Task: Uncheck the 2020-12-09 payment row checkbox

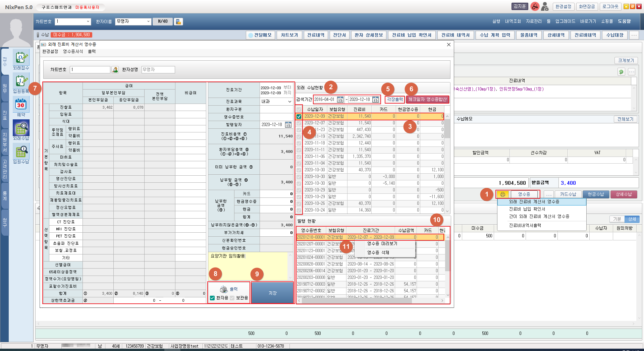Action: click(x=299, y=116)
